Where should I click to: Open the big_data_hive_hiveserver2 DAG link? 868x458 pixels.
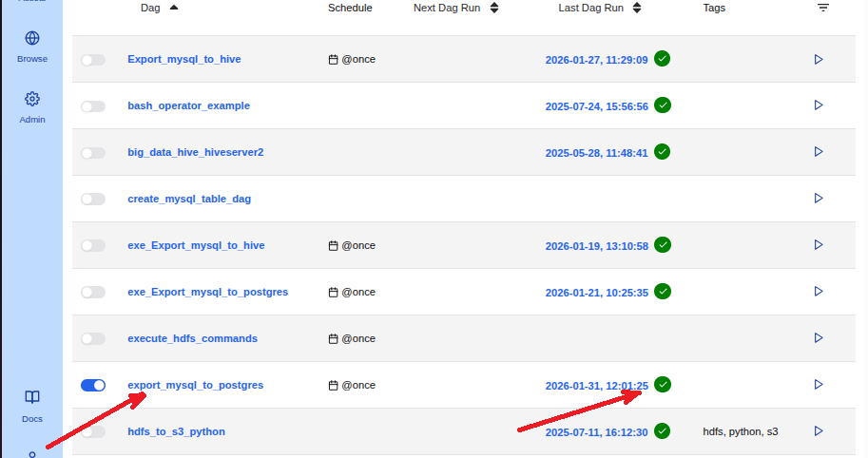[195, 152]
